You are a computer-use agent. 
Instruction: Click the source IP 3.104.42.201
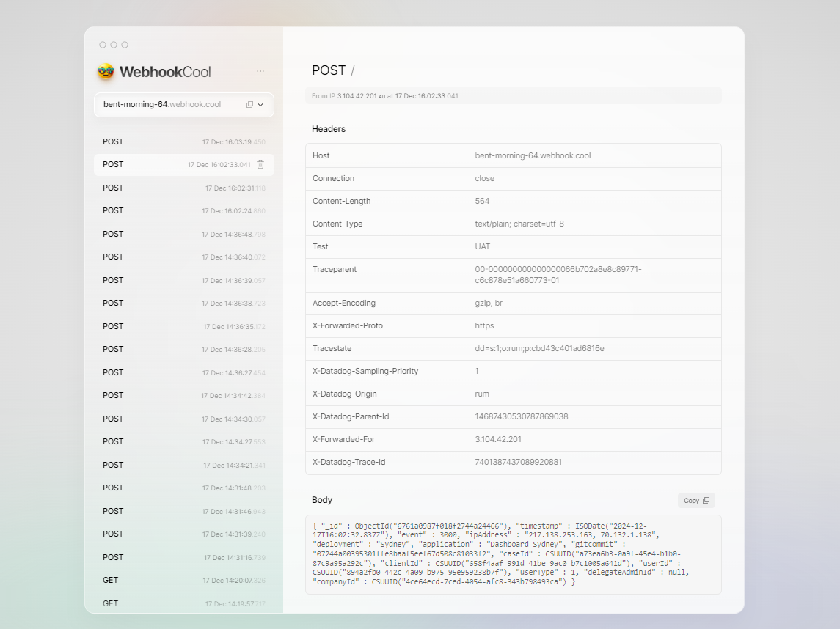pos(357,96)
